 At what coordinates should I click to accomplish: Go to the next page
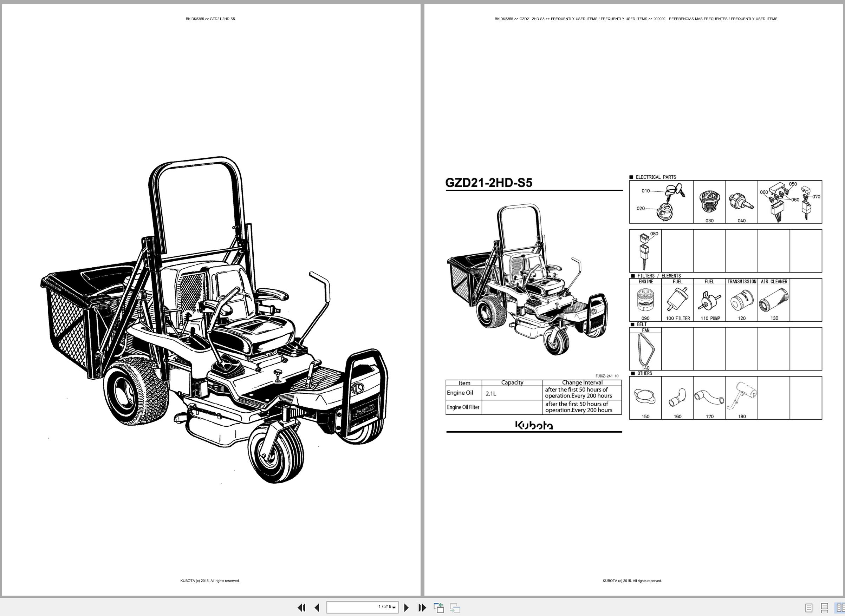coord(407,608)
